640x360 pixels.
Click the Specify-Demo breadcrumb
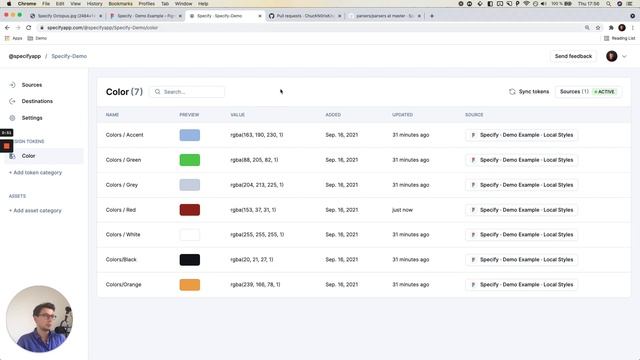point(69,56)
